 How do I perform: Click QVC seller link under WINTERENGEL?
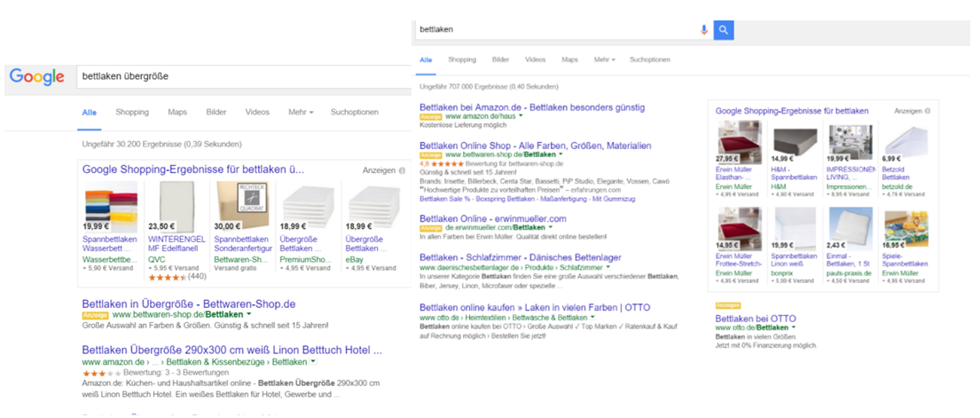156,259
